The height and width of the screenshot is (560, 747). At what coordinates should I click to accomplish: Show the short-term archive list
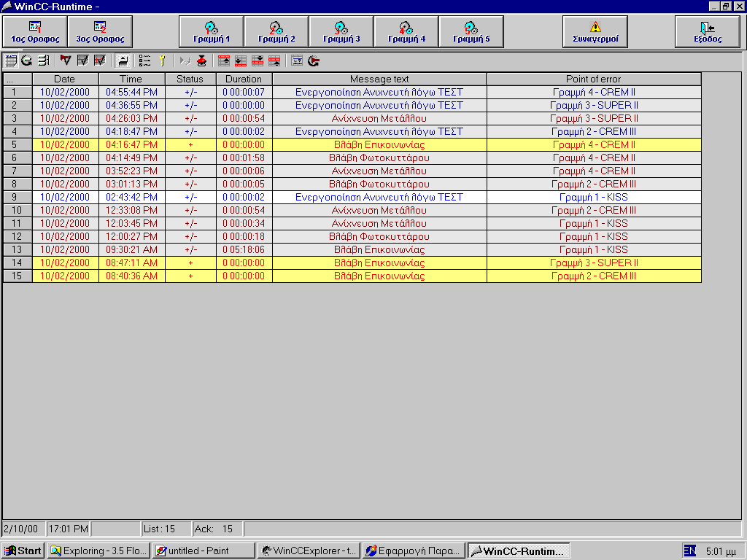[27, 61]
